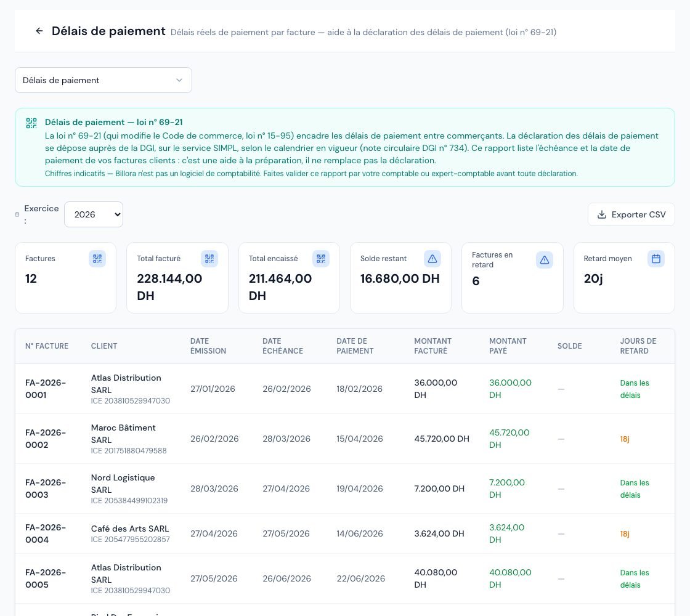Select invoice number FA-2026-0004
The width and height of the screenshot is (690, 616).
pos(46,533)
